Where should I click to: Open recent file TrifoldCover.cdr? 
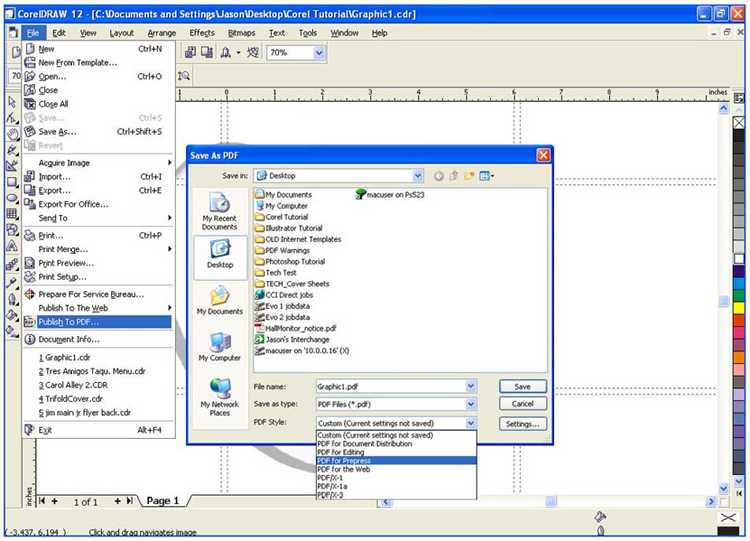tap(99, 399)
